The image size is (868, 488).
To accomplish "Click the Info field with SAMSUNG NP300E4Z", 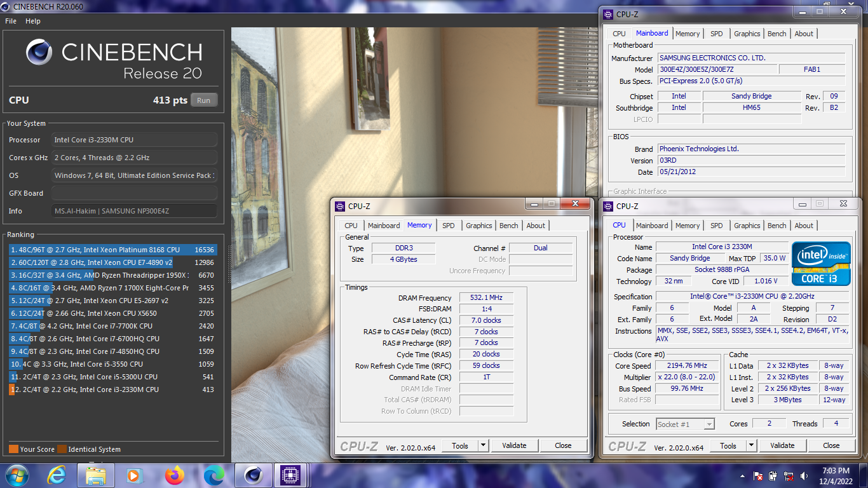I will coord(134,211).
